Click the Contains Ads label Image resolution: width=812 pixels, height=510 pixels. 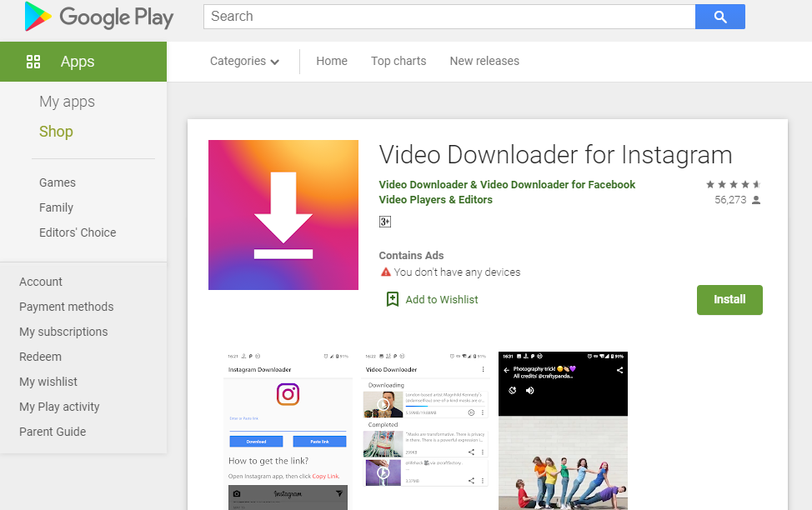411,255
